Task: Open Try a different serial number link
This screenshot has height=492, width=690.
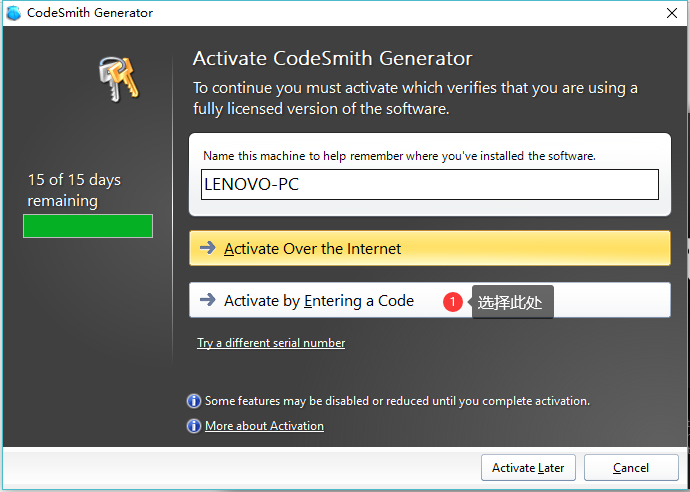Action: (271, 343)
